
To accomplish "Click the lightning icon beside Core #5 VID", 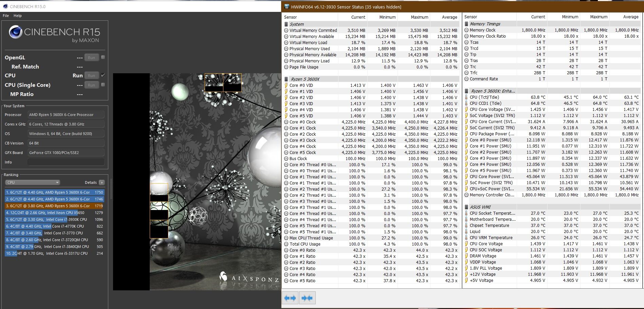I will pos(286,116).
